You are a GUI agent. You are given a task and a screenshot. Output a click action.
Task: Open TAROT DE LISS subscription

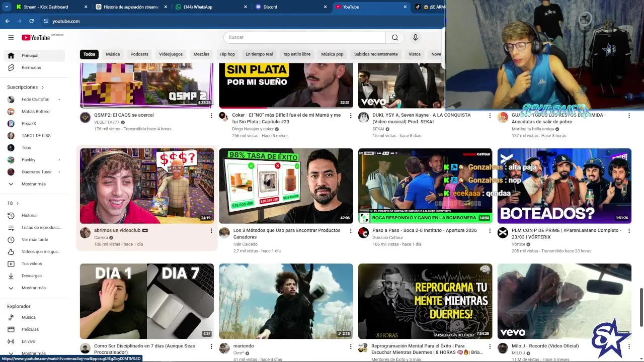35,136
